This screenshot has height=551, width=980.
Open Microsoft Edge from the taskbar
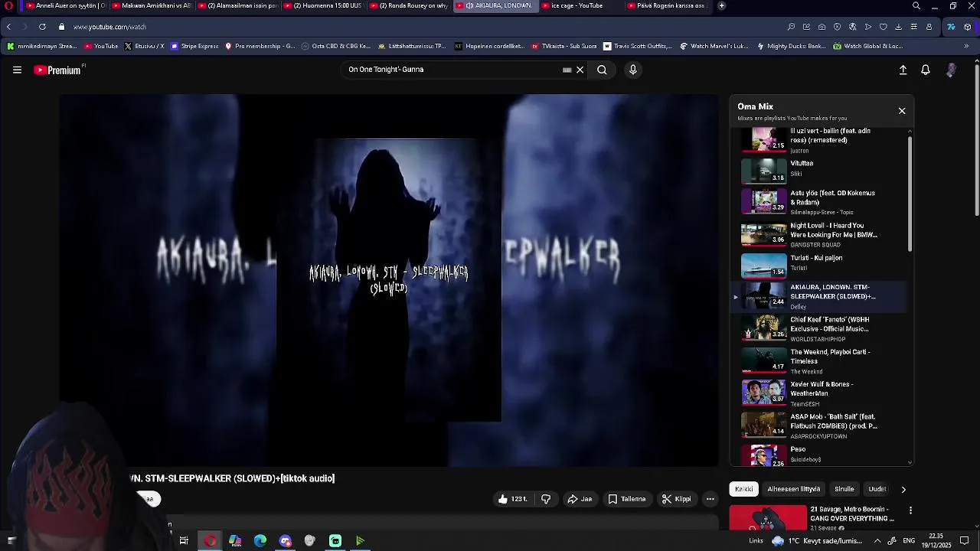(x=260, y=541)
